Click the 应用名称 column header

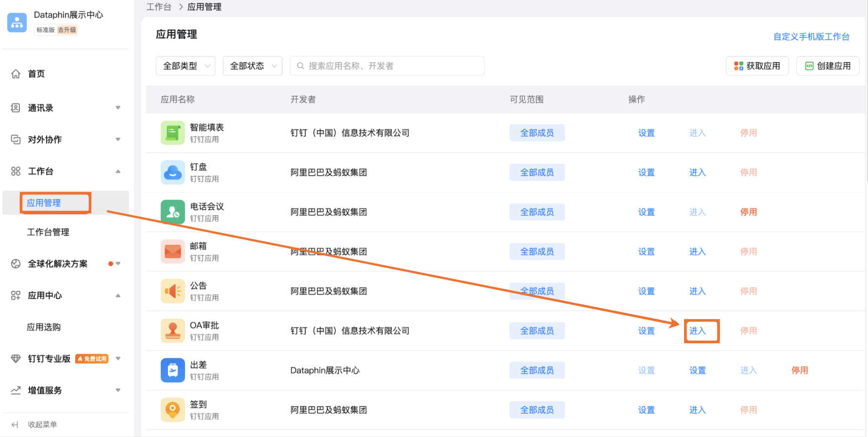pos(178,100)
